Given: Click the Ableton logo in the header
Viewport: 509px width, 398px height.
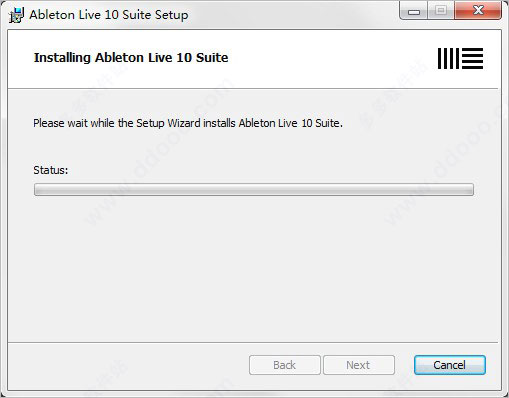Looking at the screenshot, I should 460,58.
